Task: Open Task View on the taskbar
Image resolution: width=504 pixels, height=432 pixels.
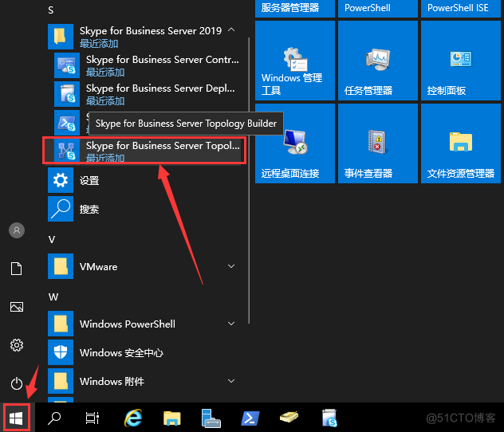Action: click(93, 418)
